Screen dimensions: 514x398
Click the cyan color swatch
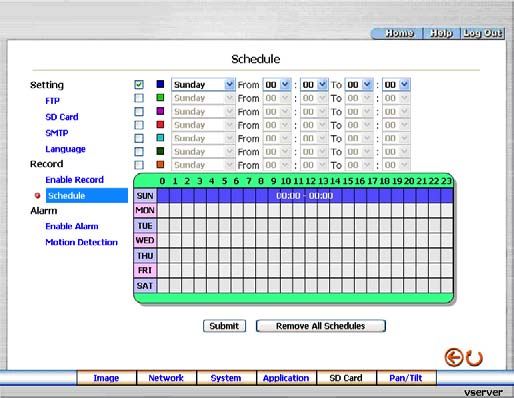click(x=160, y=138)
